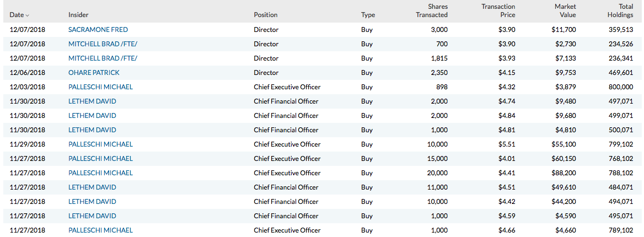644x237 pixels.
Task: Click the Market Value column header
Action: (557, 11)
